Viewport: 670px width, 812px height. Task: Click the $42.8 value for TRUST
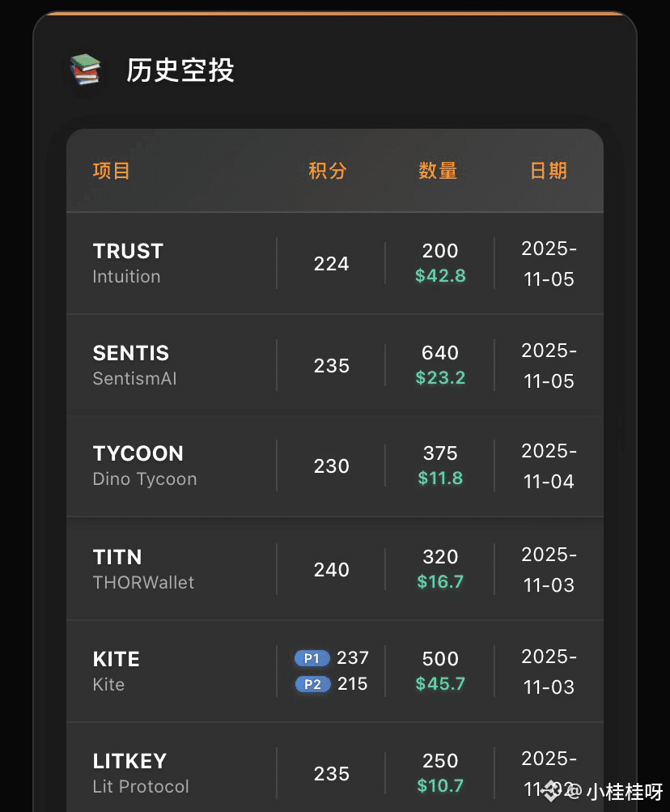[440, 276]
